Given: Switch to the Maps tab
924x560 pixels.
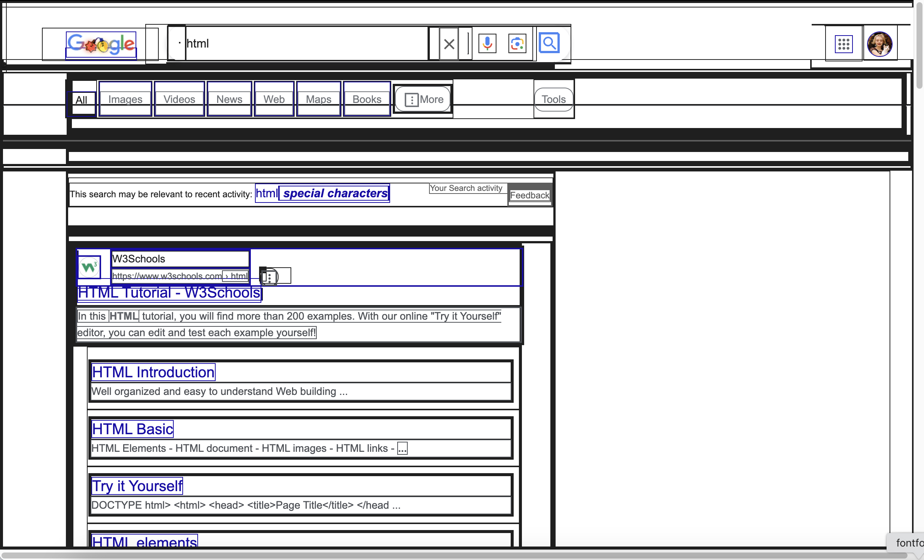Looking at the screenshot, I should 318,99.
